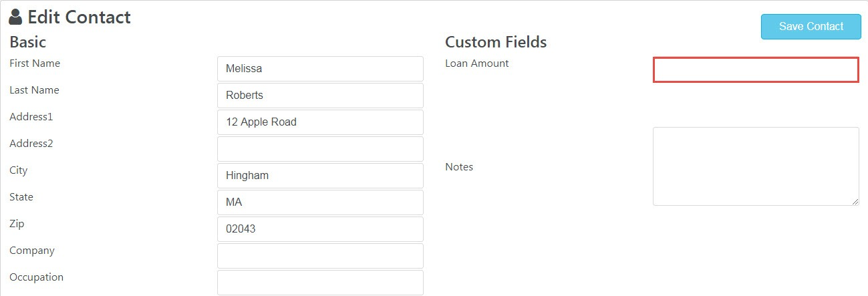Select the State field showing MA

click(x=320, y=202)
